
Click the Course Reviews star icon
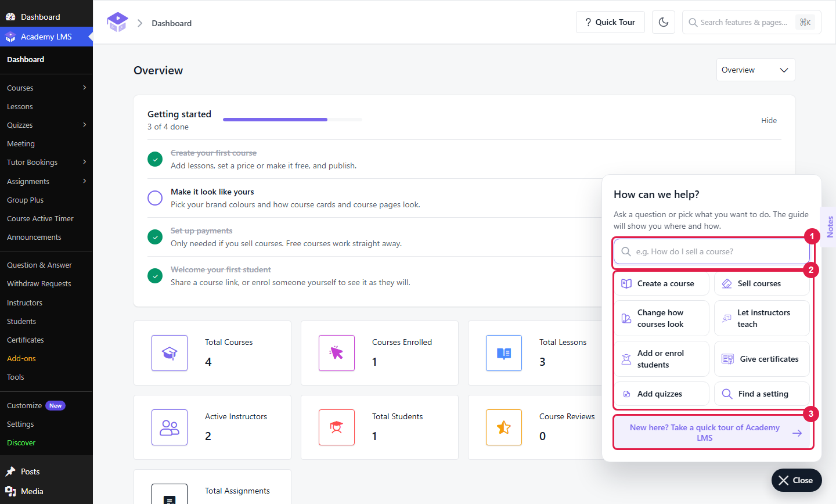tap(504, 427)
